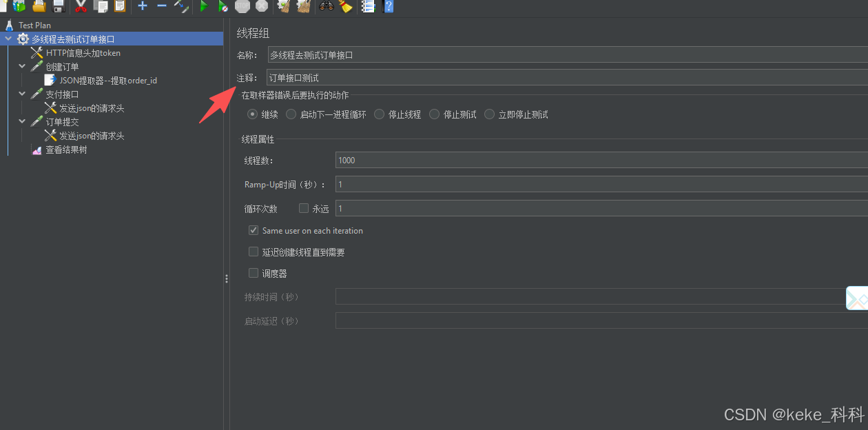Select 启动下一进程循环 radio option
The image size is (868, 430).
coord(291,114)
